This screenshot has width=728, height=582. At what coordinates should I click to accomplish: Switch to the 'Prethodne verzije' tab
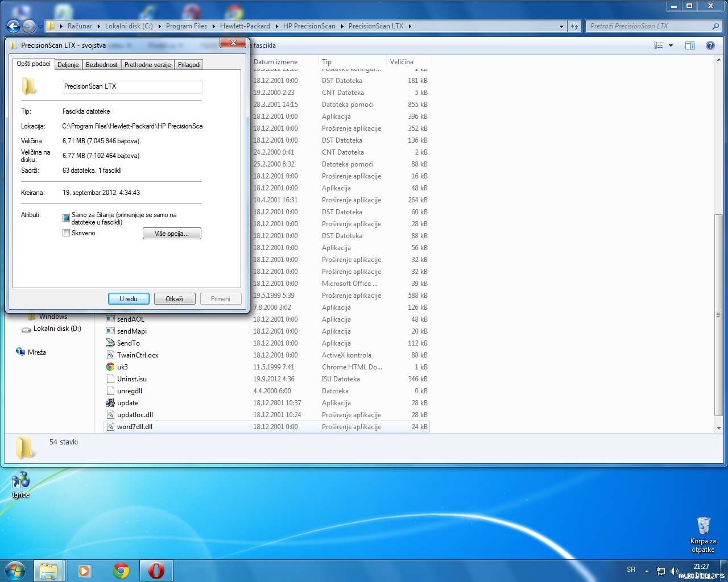click(147, 65)
